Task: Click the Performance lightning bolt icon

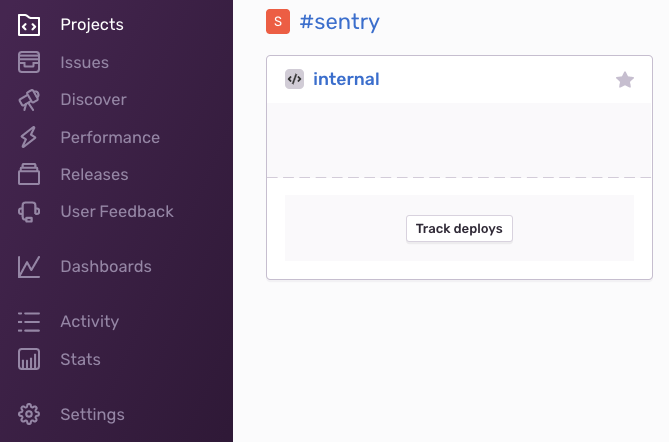Action: pyautogui.click(x=29, y=137)
